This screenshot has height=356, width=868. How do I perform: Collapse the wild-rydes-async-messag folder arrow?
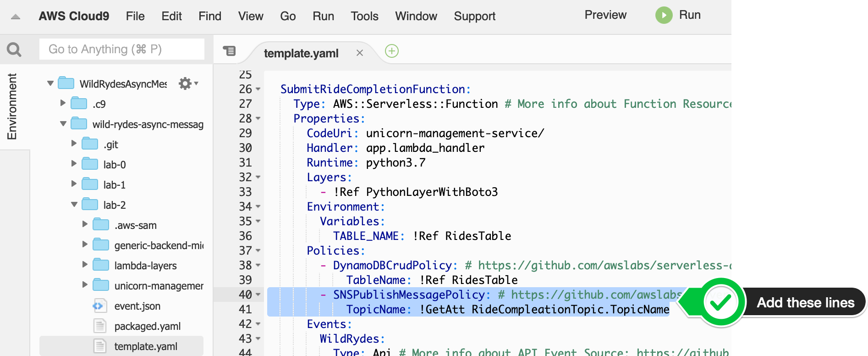pyautogui.click(x=63, y=124)
